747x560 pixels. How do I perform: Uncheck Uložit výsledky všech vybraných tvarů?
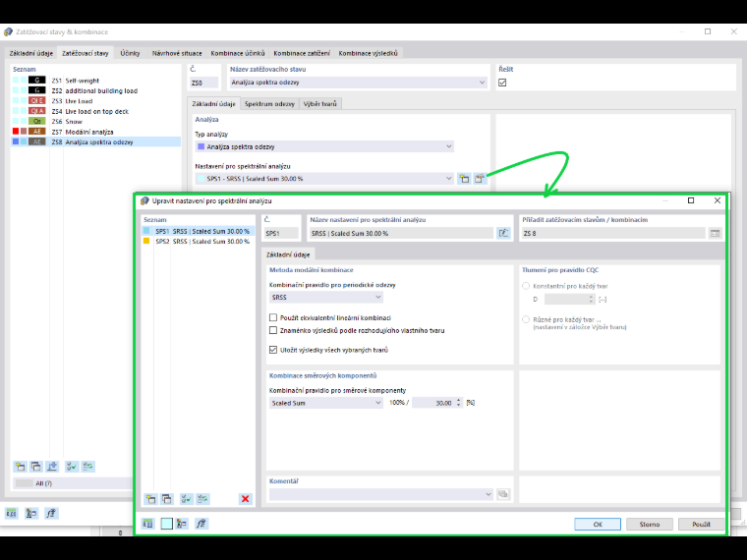(x=273, y=350)
